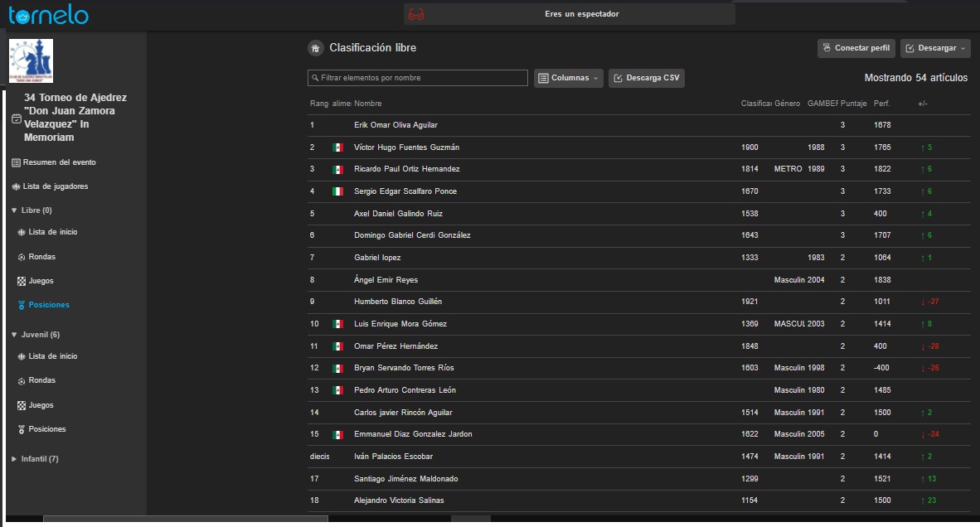Viewport: 980px width, 527px height.
Task: Select Posiciones under Juvenil section
Action: [x=46, y=429]
